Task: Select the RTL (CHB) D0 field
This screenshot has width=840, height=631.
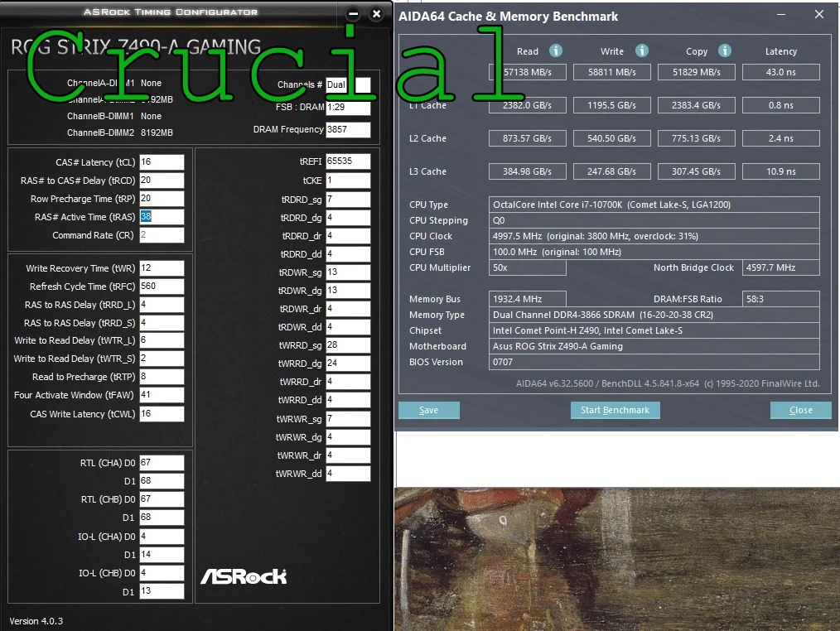Action: tap(162, 499)
